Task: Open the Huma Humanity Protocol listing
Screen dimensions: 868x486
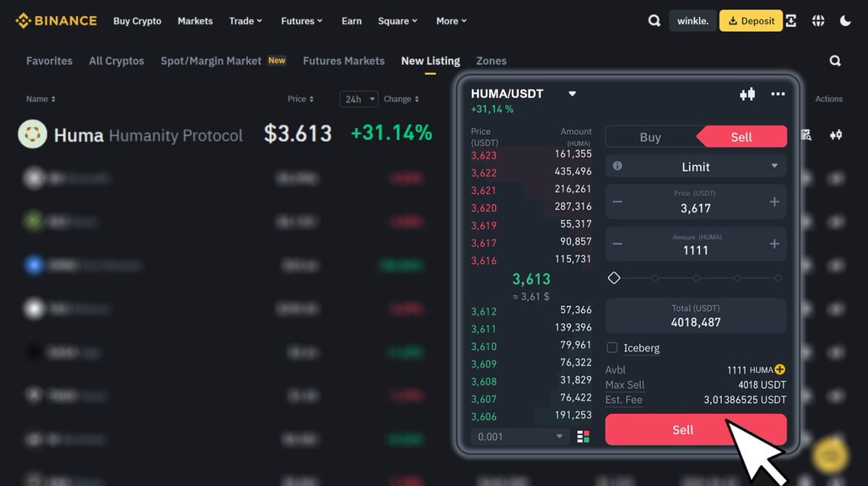Action: (148, 135)
